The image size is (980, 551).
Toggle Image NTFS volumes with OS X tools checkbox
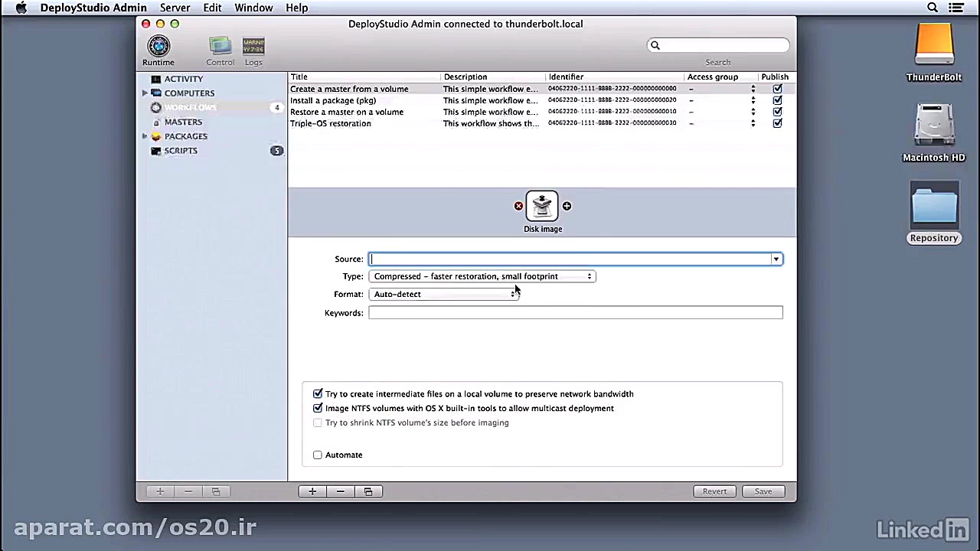tap(318, 408)
